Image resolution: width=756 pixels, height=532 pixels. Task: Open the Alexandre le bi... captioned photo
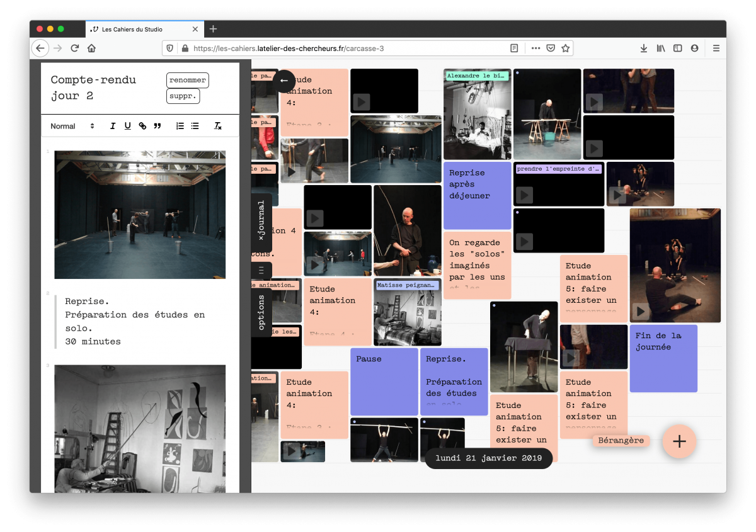[478, 114]
